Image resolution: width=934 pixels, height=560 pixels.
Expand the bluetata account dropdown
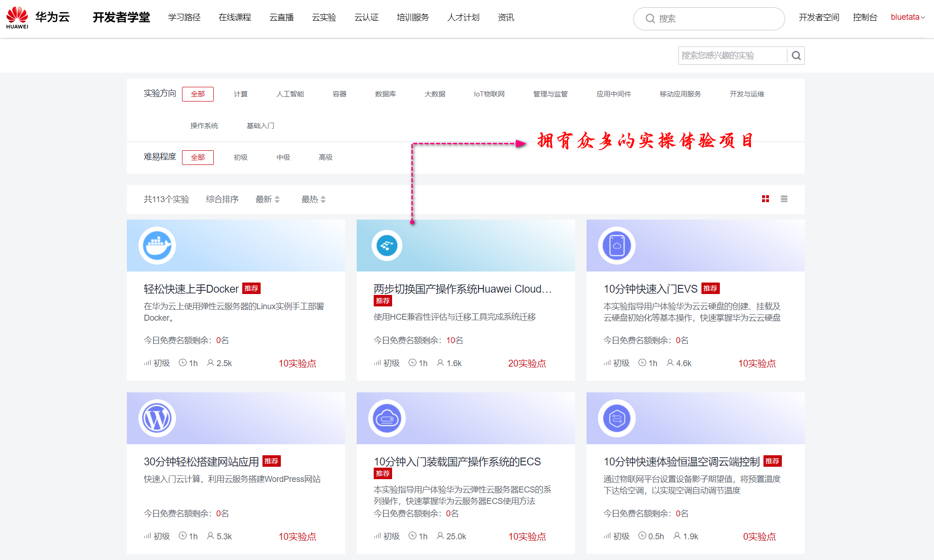click(x=907, y=17)
